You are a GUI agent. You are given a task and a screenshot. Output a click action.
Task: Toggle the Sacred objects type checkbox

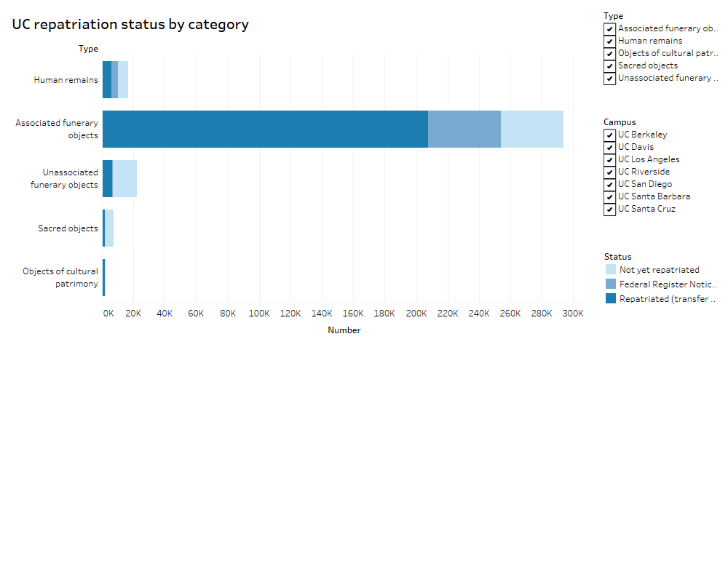pyautogui.click(x=609, y=66)
